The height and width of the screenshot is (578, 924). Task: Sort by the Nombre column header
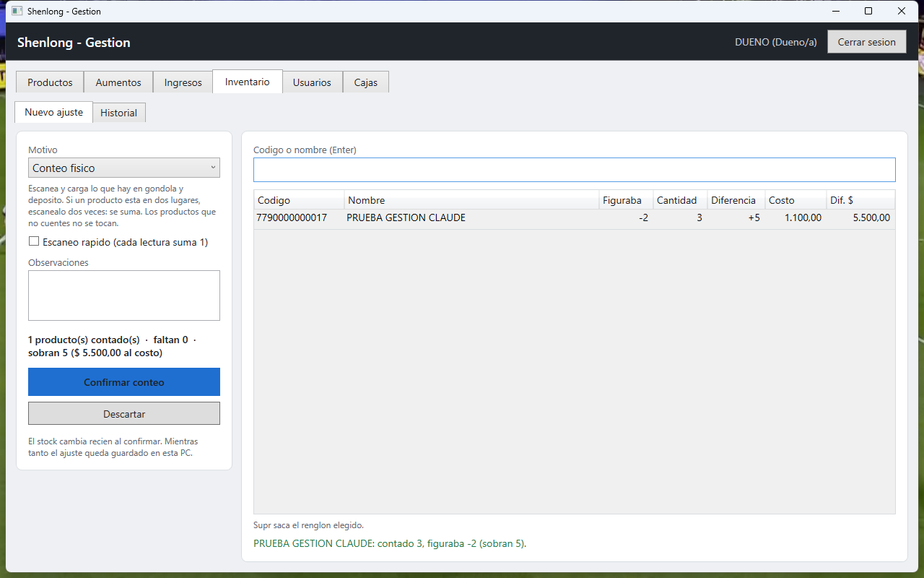click(472, 200)
